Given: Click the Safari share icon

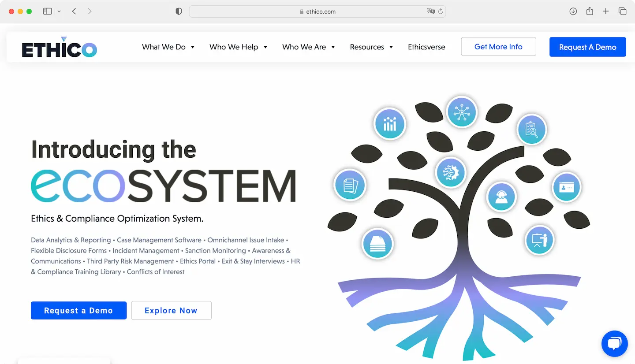Looking at the screenshot, I should pyautogui.click(x=590, y=11).
